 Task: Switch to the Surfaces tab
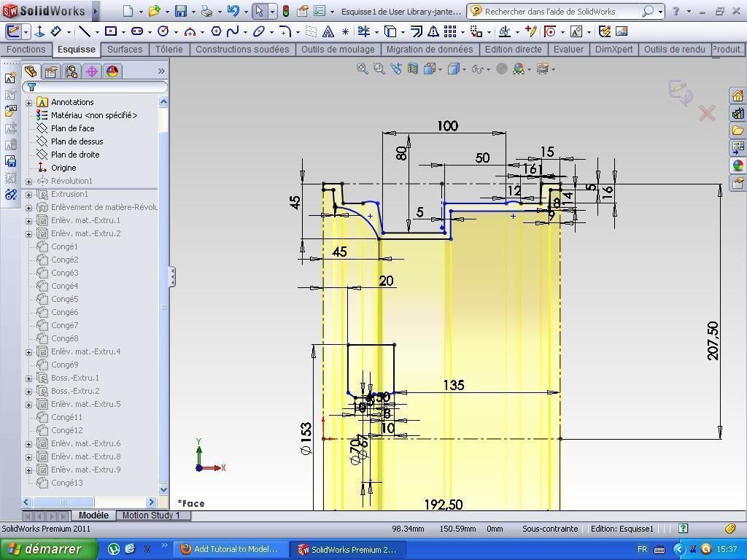point(125,50)
